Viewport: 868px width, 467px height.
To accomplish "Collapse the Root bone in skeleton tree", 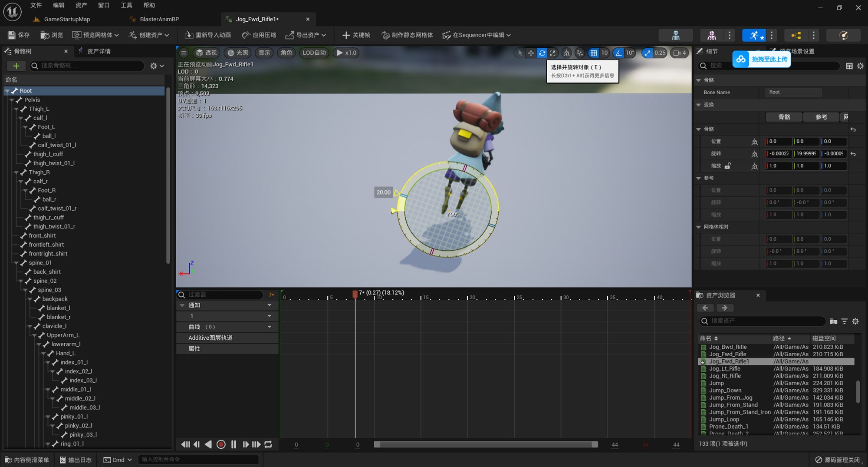I will [7, 91].
